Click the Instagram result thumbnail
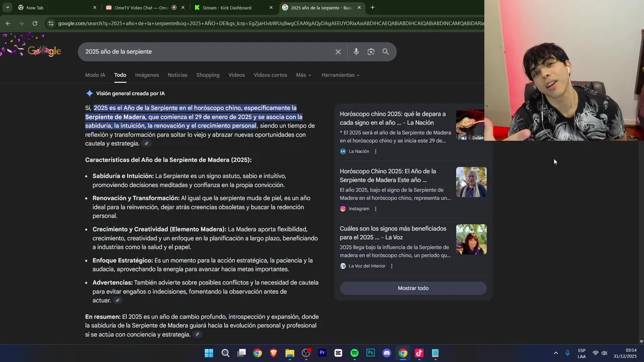 coord(471,182)
